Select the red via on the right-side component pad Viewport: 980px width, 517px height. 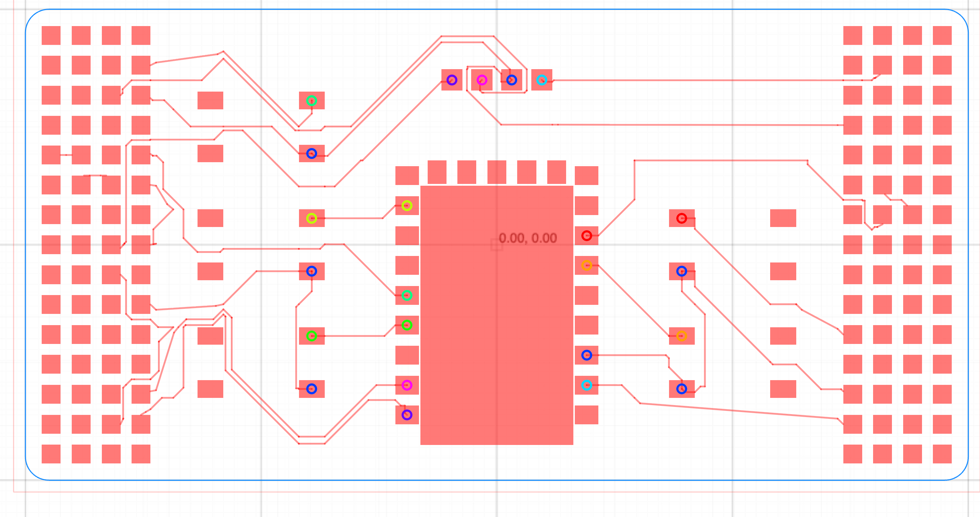point(681,218)
